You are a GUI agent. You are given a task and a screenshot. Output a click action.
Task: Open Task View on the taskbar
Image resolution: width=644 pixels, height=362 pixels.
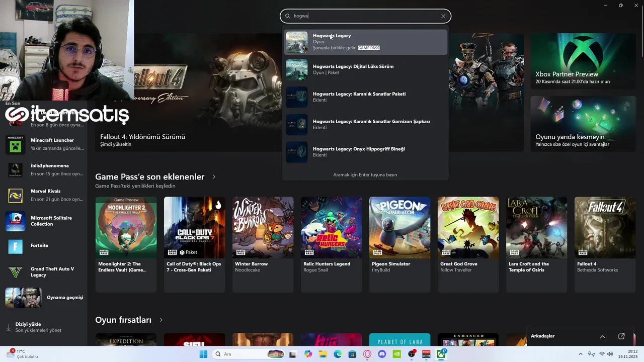[293, 354]
